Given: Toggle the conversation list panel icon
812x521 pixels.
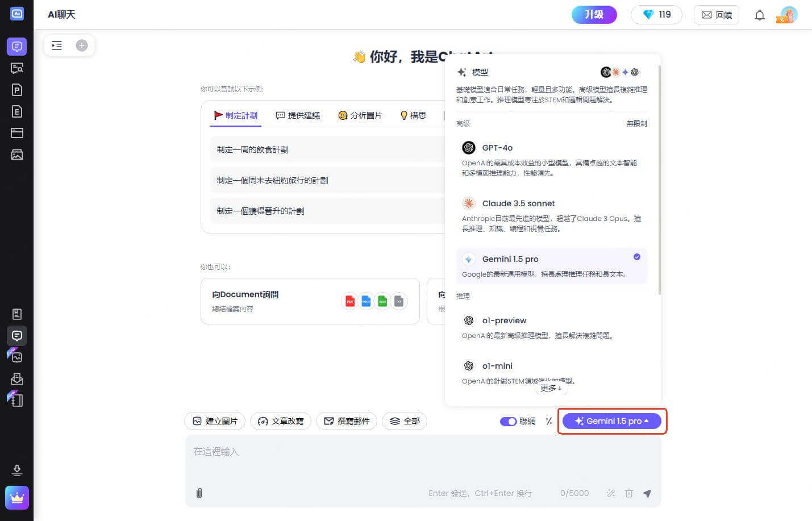Looking at the screenshot, I should pos(57,45).
